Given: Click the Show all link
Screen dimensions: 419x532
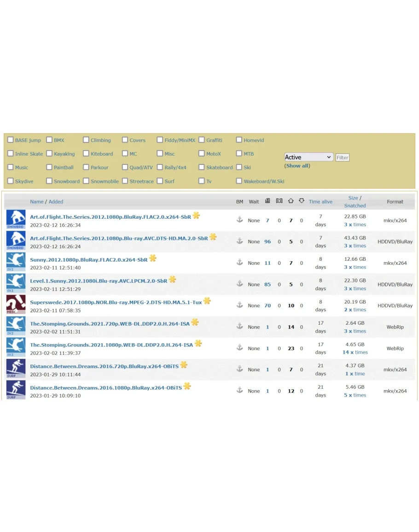Looking at the screenshot, I should (x=297, y=166).
